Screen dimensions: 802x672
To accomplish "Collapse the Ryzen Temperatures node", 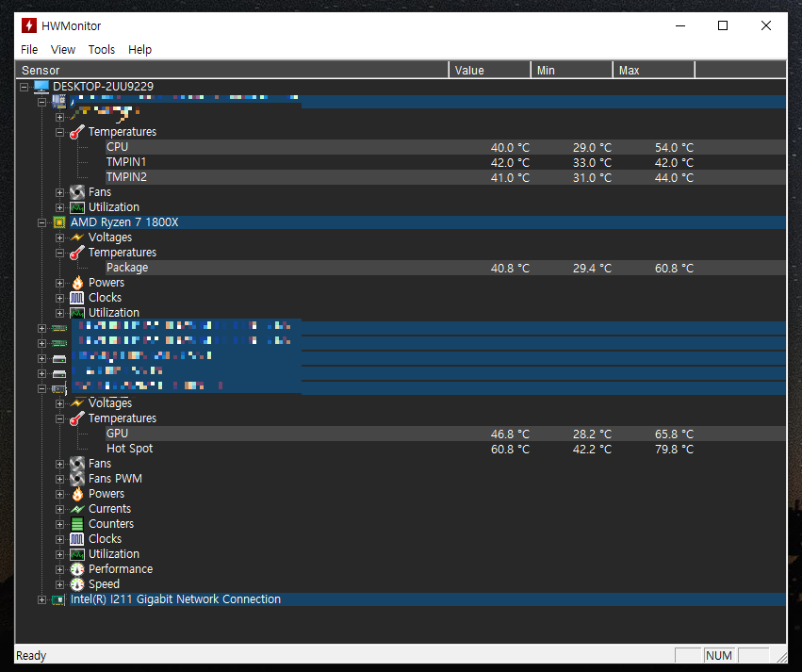I will point(59,254).
